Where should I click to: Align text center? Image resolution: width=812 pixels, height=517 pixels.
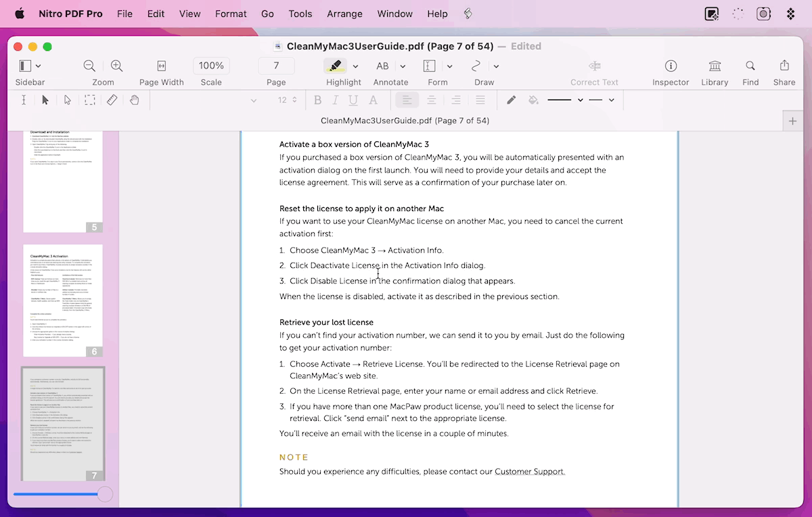pyautogui.click(x=432, y=100)
